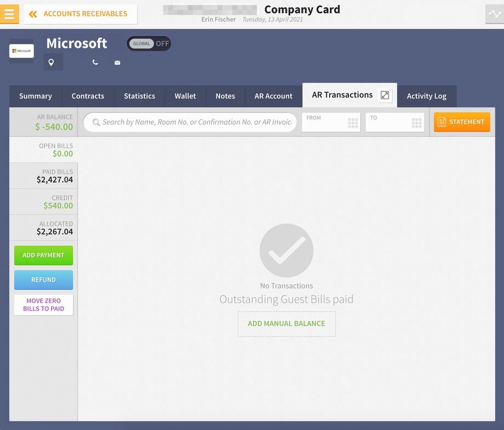Click the Company Card title
This screenshot has height=430, width=504.
click(x=302, y=10)
